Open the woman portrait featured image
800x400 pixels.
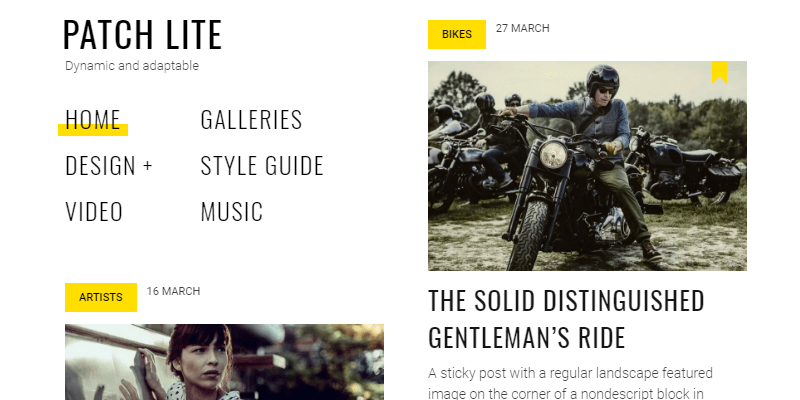click(x=224, y=362)
